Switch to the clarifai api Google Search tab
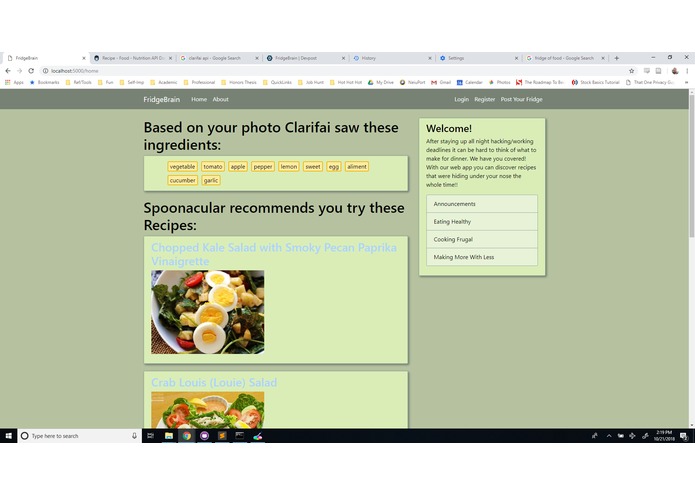This screenshot has height=494, width=695. coord(219,58)
